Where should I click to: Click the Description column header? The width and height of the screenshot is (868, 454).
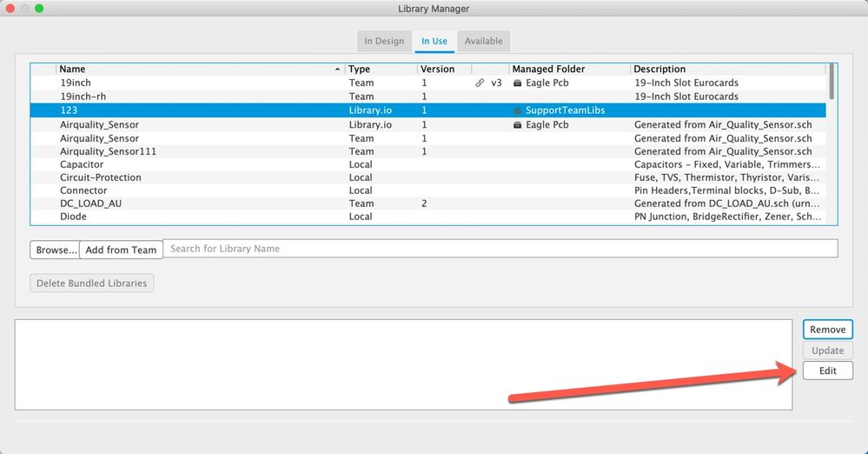pos(727,70)
